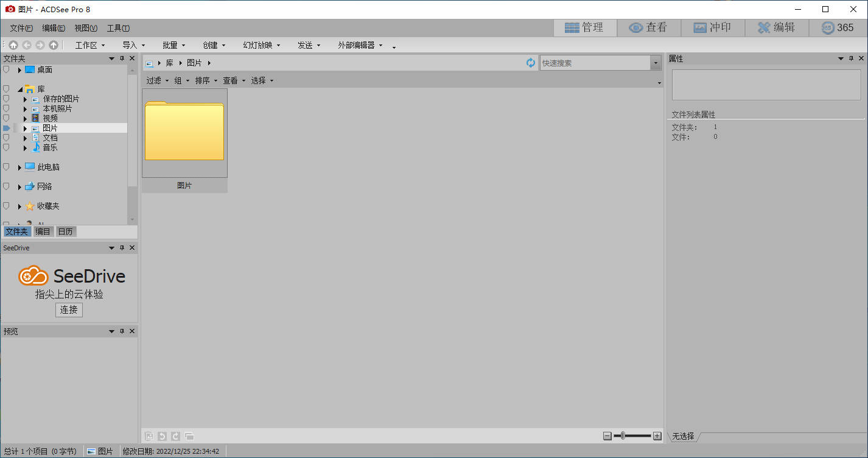
Task: Toggle Easy-Select marker for 保存的图片
Action: [6, 99]
